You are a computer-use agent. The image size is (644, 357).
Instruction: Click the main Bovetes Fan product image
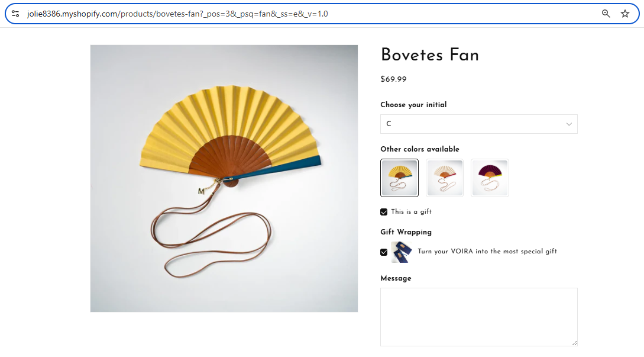click(224, 178)
